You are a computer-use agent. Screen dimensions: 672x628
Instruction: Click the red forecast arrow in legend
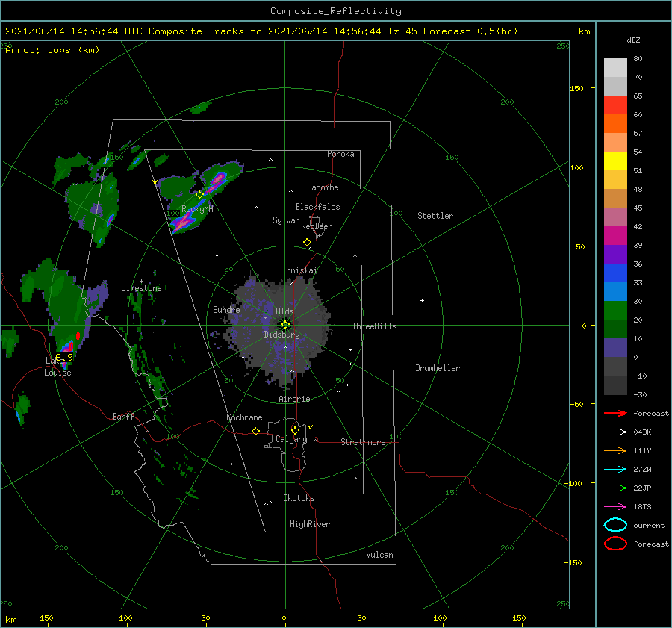click(x=615, y=413)
